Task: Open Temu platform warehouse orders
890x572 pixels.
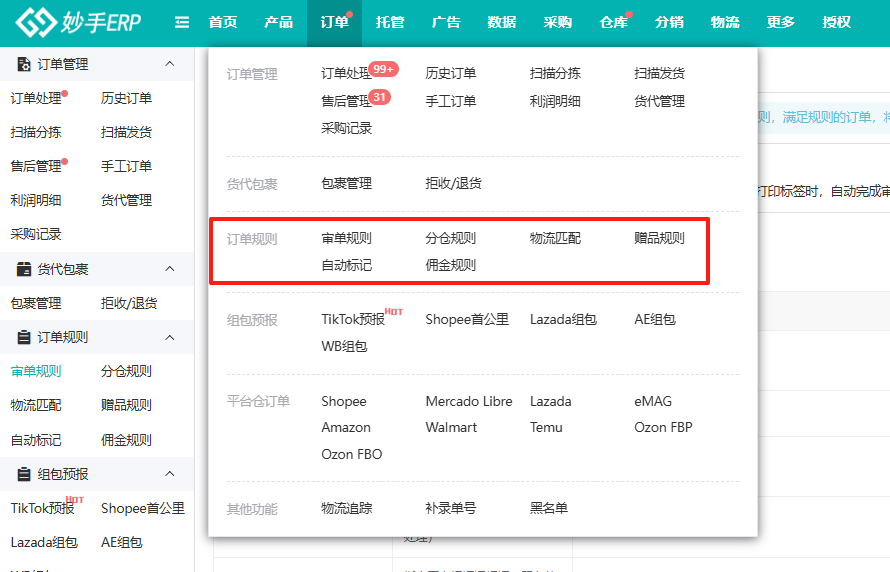Action: pos(546,427)
